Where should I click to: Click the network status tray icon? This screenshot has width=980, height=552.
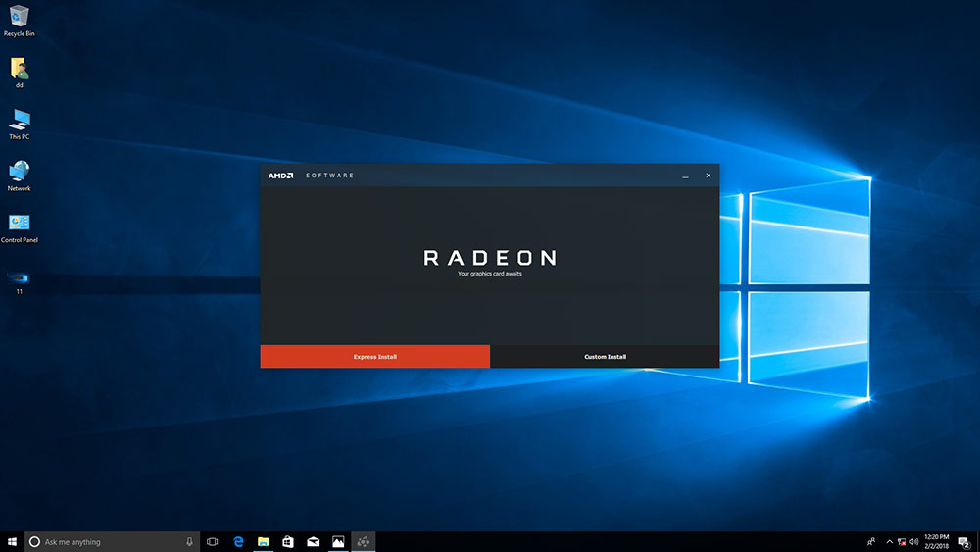pos(902,542)
